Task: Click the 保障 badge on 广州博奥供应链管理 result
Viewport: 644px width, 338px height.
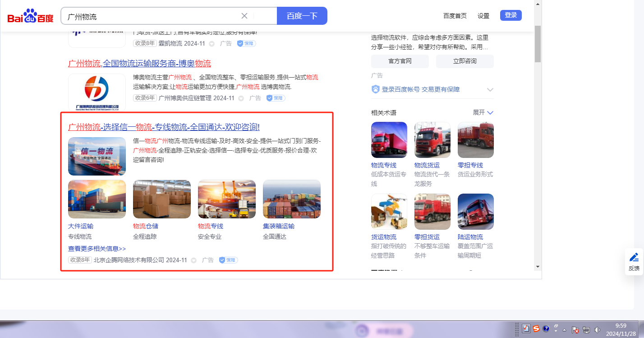Action: click(276, 98)
